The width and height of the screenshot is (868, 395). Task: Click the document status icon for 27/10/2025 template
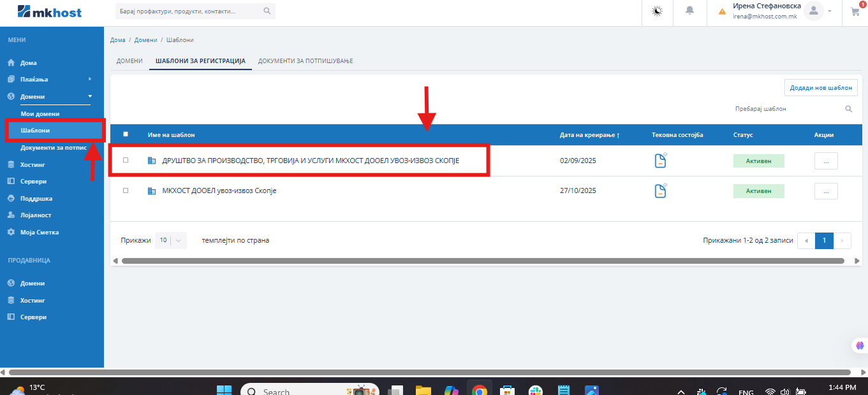pyautogui.click(x=660, y=190)
